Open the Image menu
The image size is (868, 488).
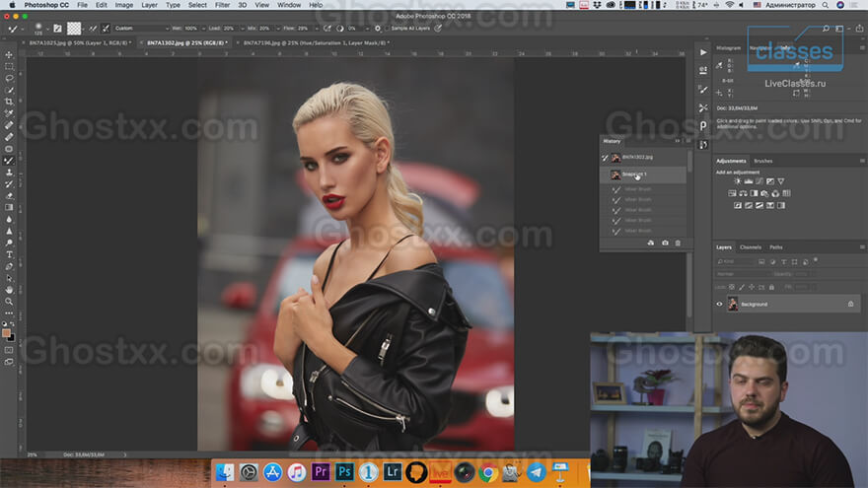click(123, 5)
